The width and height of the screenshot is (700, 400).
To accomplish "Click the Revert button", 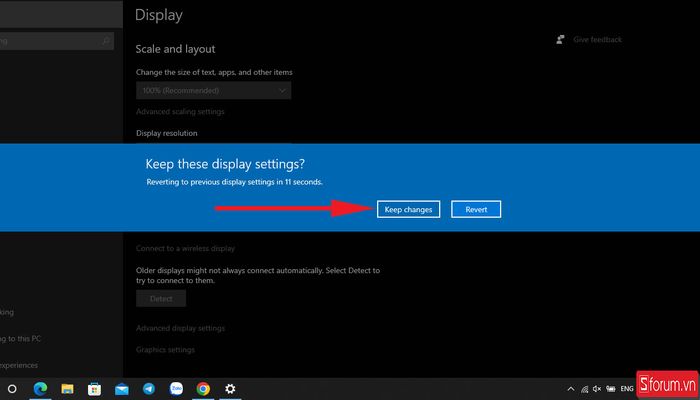I will point(476,209).
